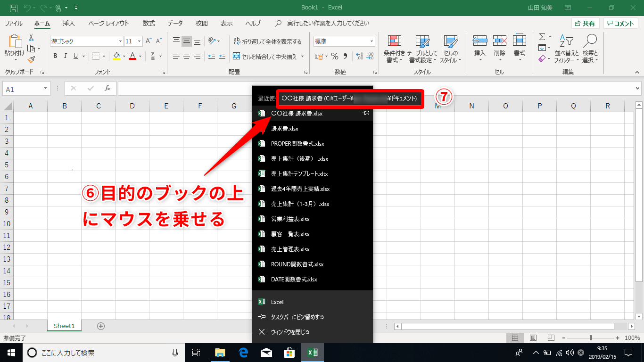This screenshot has height=362, width=644.
Task: Apply percent style format
Action: coord(335,56)
